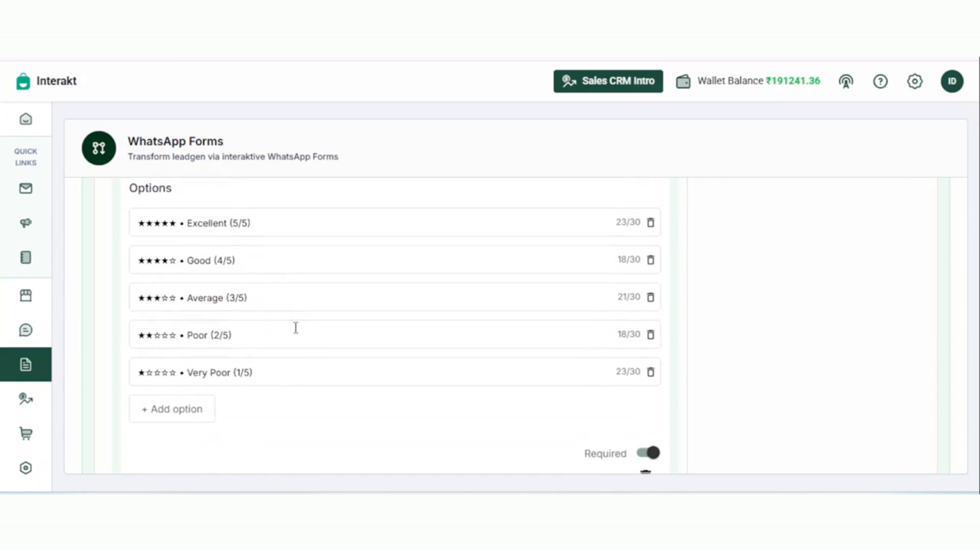Select the storefront commerce icon
Viewport: 980px width, 551px height.
point(26,295)
